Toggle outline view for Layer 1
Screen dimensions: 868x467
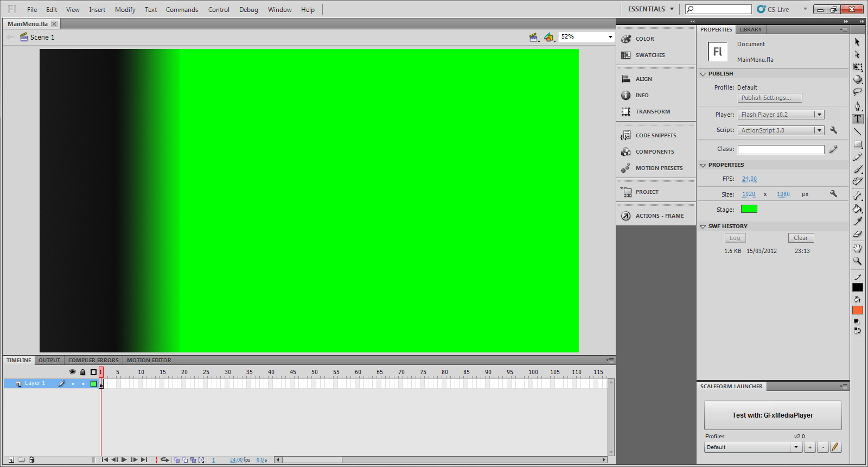pos(93,384)
